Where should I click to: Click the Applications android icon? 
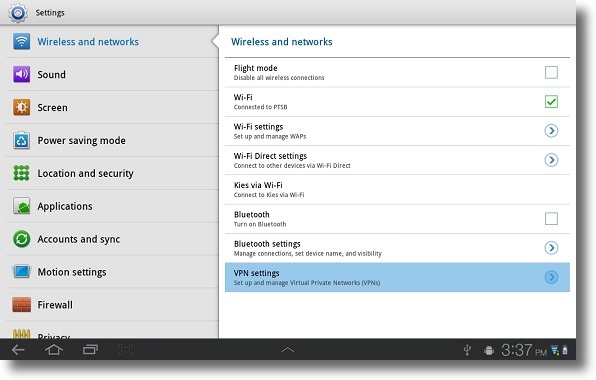click(22, 206)
